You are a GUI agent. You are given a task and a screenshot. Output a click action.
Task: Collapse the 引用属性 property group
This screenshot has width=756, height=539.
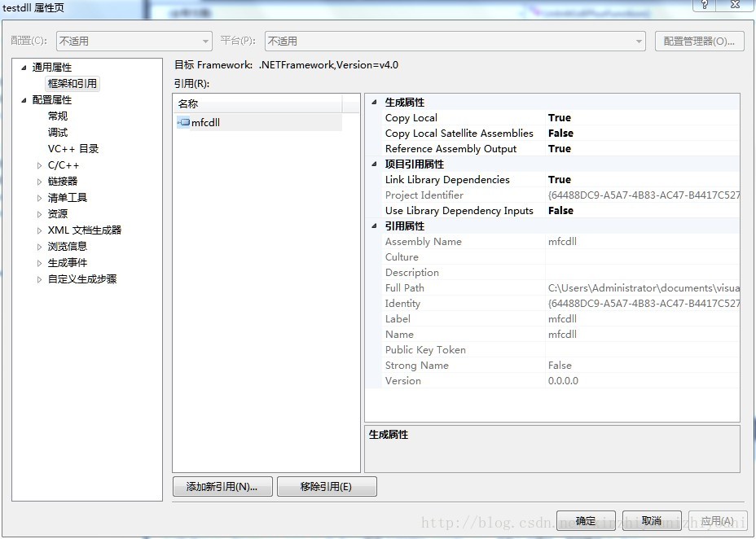(x=374, y=226)
